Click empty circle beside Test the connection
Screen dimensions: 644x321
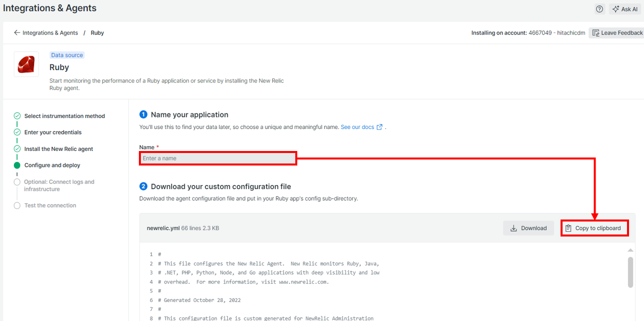17,205
